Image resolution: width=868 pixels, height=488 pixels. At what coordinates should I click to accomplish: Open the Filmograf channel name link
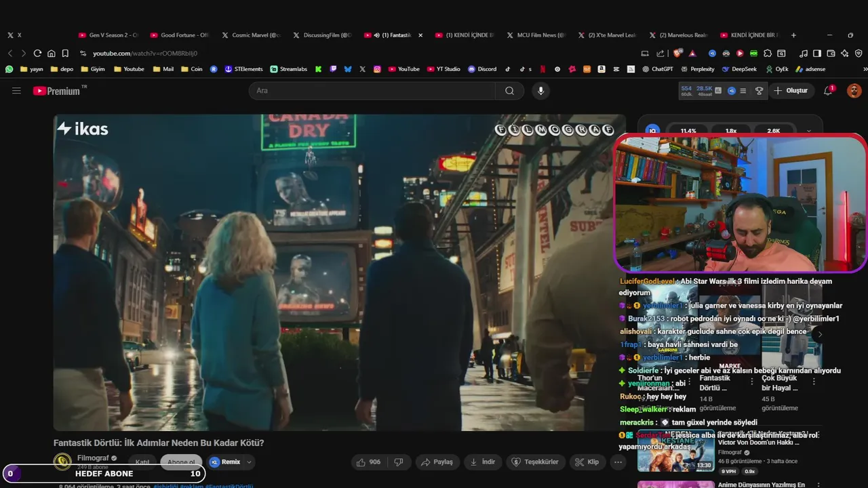(93, 458)
